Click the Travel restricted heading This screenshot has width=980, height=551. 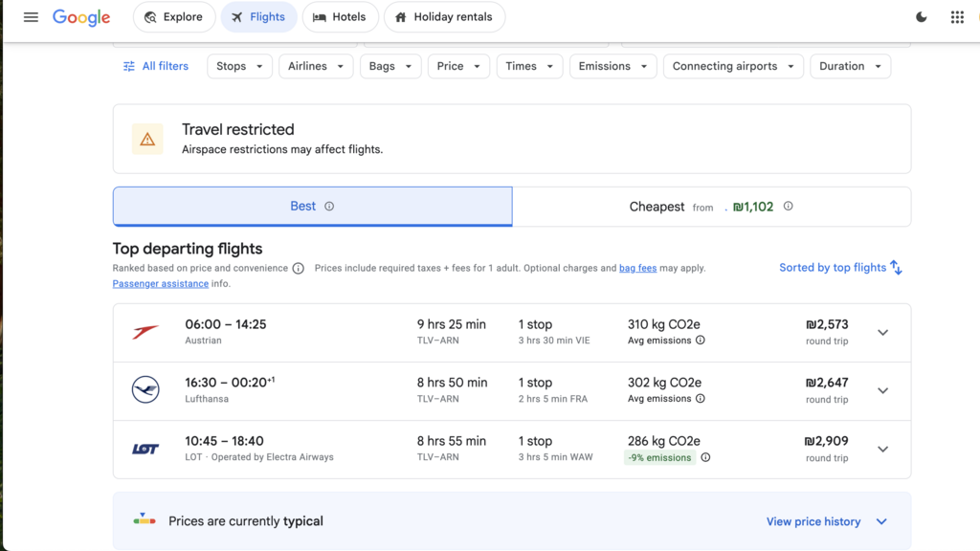pos(237,129)
